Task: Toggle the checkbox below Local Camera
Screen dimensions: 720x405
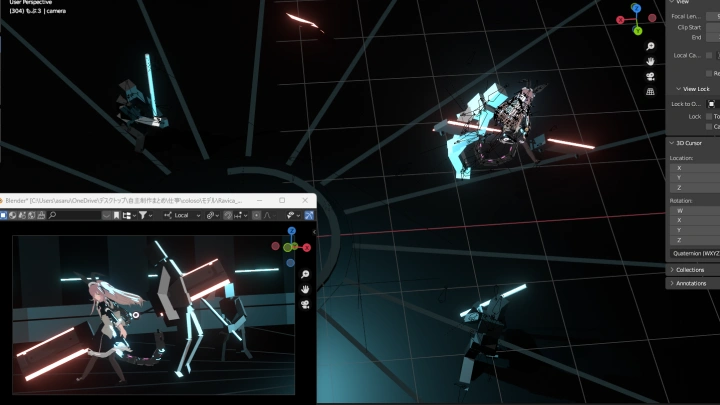Action: (709, 73)
